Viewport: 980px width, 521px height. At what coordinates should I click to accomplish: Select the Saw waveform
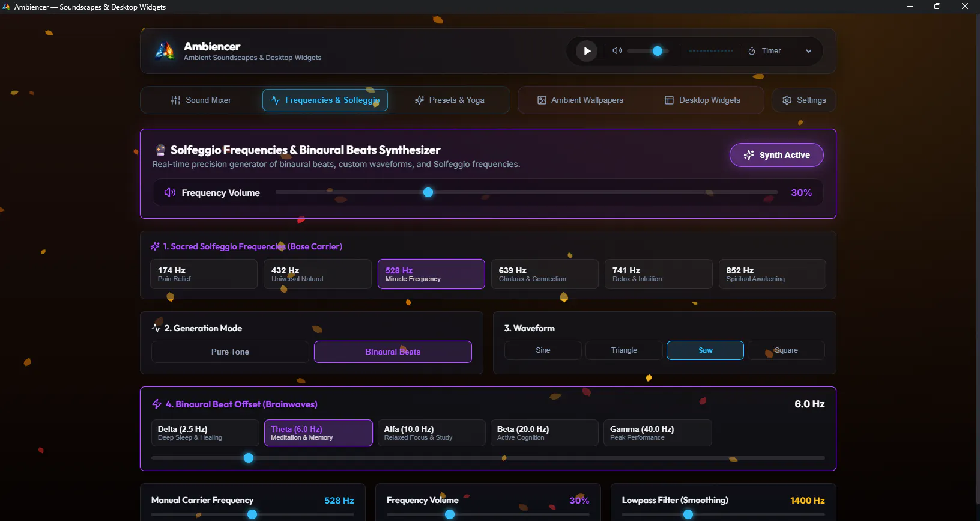pyautogui.click(x=705, y=350)
